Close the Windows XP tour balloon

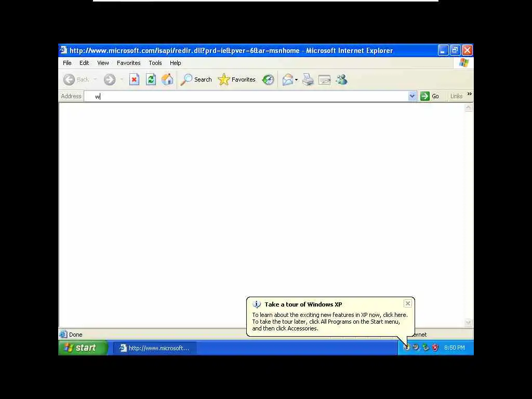(408, 303)
